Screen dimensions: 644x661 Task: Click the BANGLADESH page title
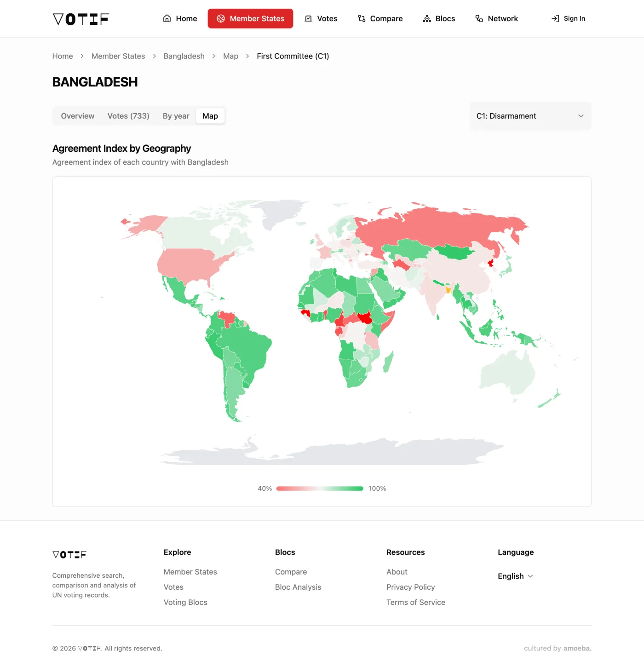click(x=95, y=82)
